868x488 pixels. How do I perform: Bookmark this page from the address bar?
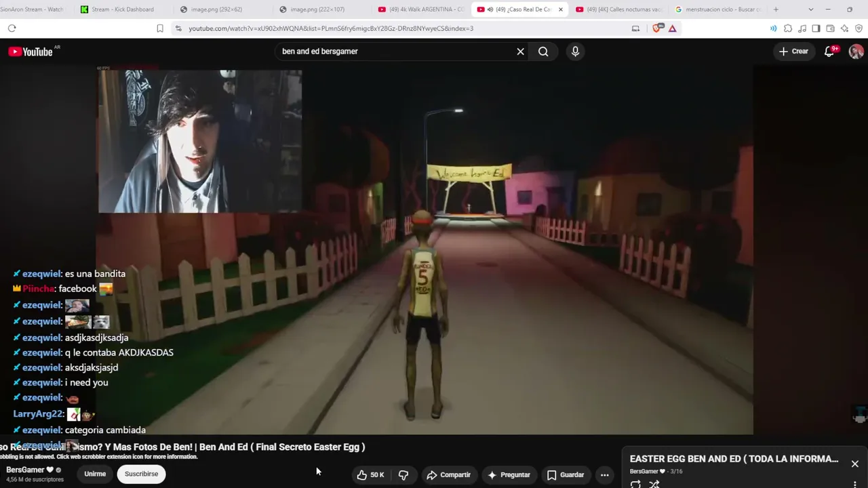[x=160, y=28]
